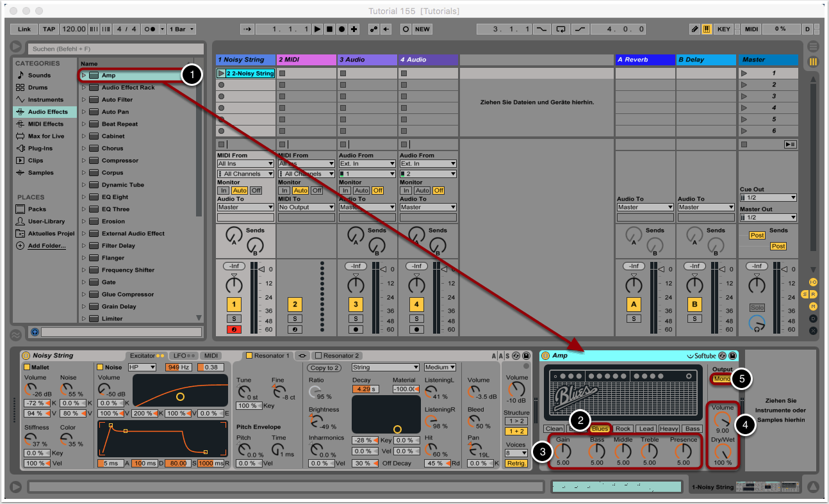829x504 pixels.
Task: Click the Play button in transport bar
Action: [x=317, y=29]
